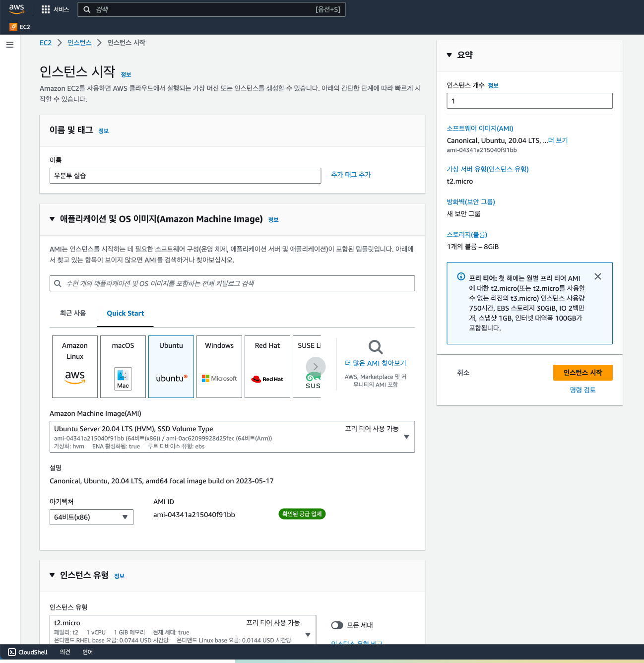Close the free tier info box
Image resolution: width=644 pixels, height=663 pixels.
point(598,276)
